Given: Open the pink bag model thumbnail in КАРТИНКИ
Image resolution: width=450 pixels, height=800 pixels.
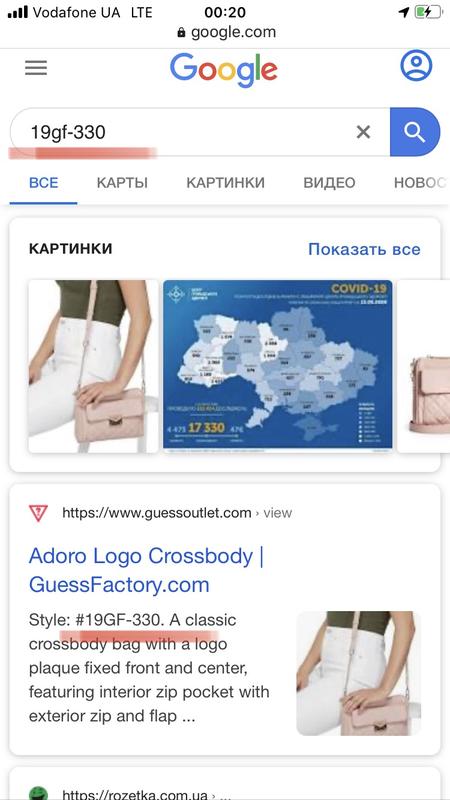Looking at the screenshot, I should pos(93,366).
